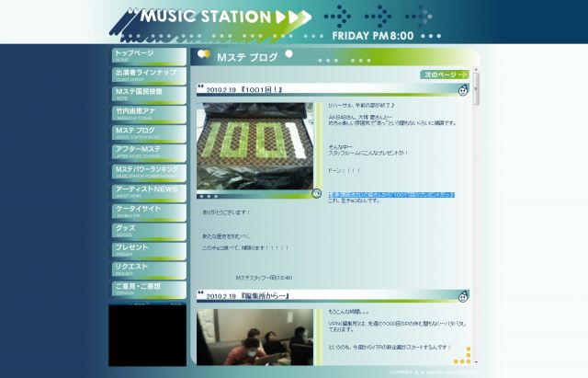Open アーティストNEWS menu item

(x=149, y=191)
